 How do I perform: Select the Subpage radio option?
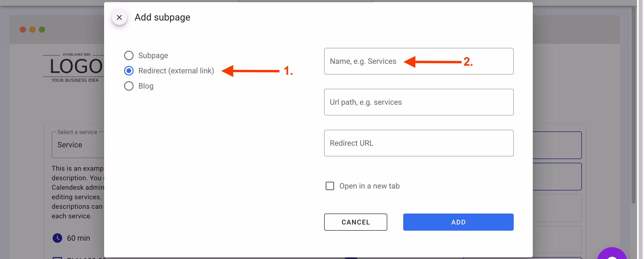point(129,55)
